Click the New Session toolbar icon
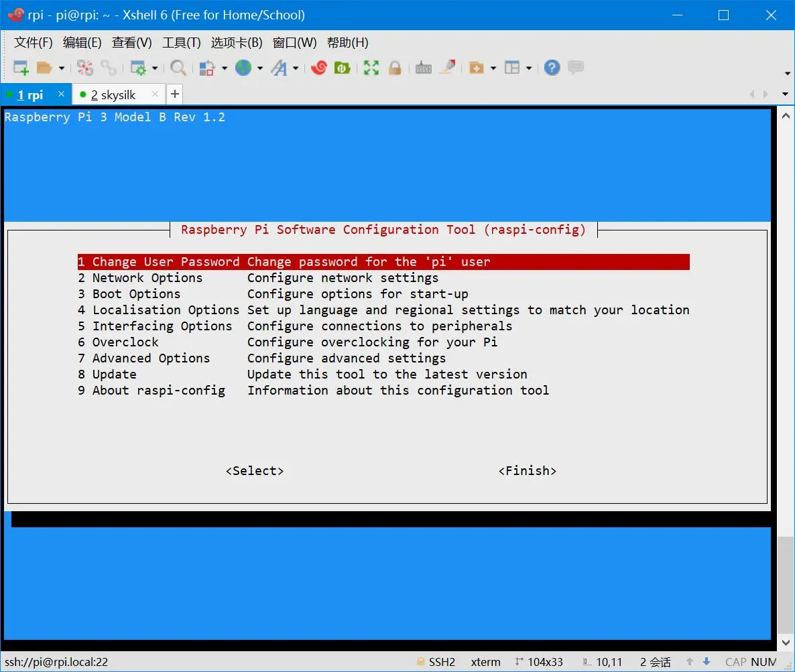795x672 pixels. coord(21,68)
